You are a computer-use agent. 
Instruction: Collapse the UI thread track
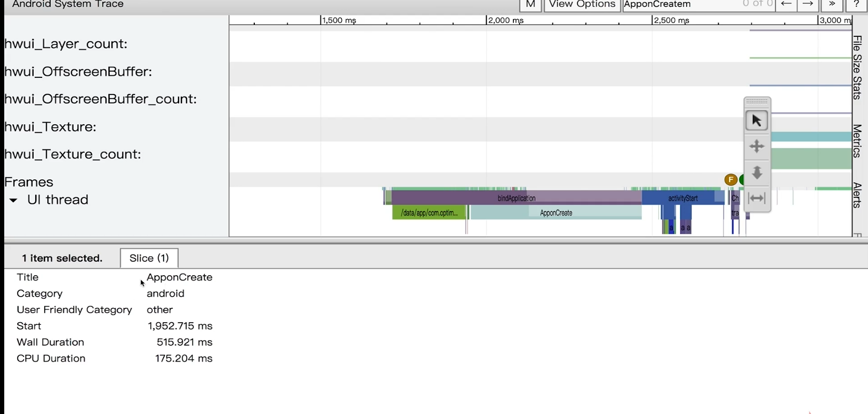tap(13, 201)
